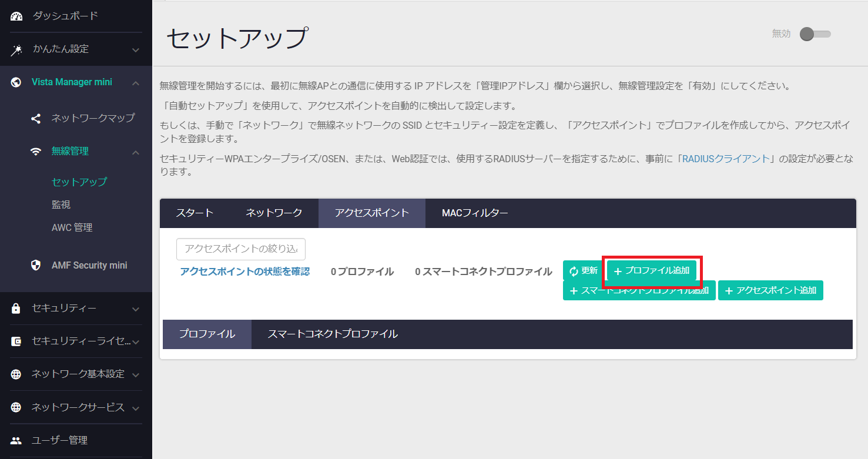Click the アクセスポイント追加 button

pyautogui.click(x=770, y=290)
